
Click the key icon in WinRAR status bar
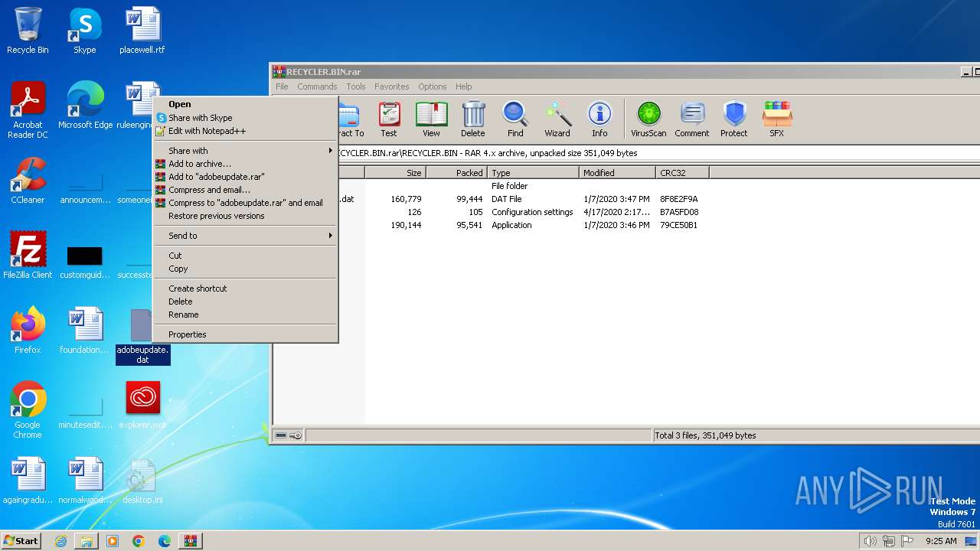pyautogui.click(x=296, y=435)
